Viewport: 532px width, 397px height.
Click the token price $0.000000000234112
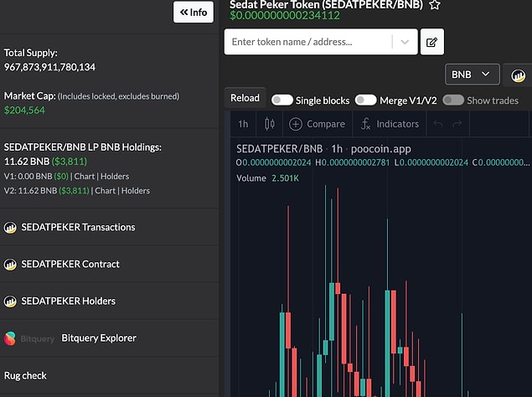point(285,16)
